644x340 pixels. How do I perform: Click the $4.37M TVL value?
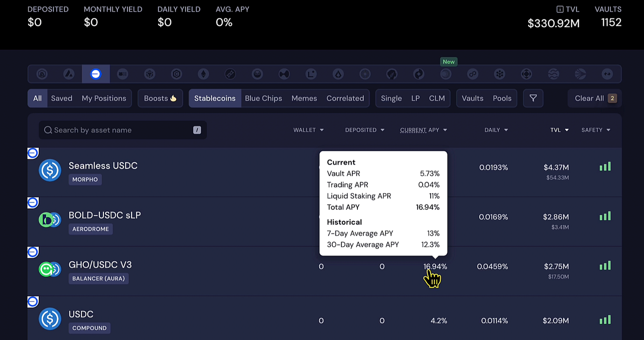556,167
